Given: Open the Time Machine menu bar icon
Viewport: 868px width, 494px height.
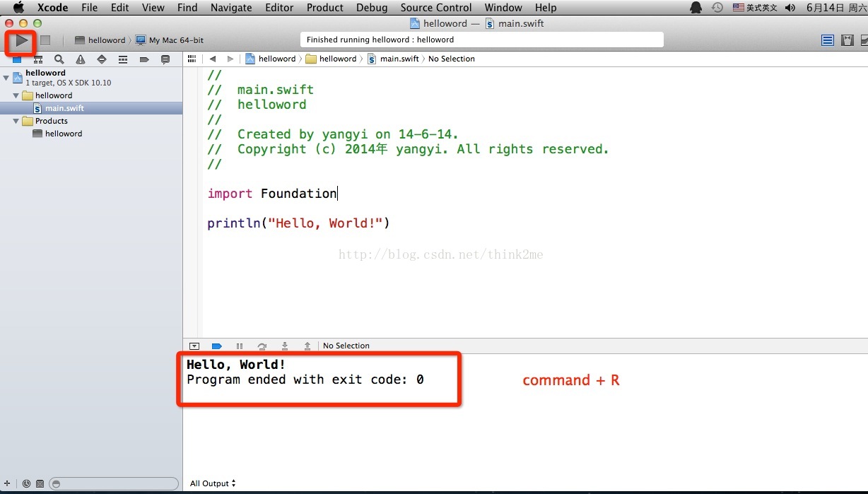Looking at the screenshot, I should coord(717,8).
